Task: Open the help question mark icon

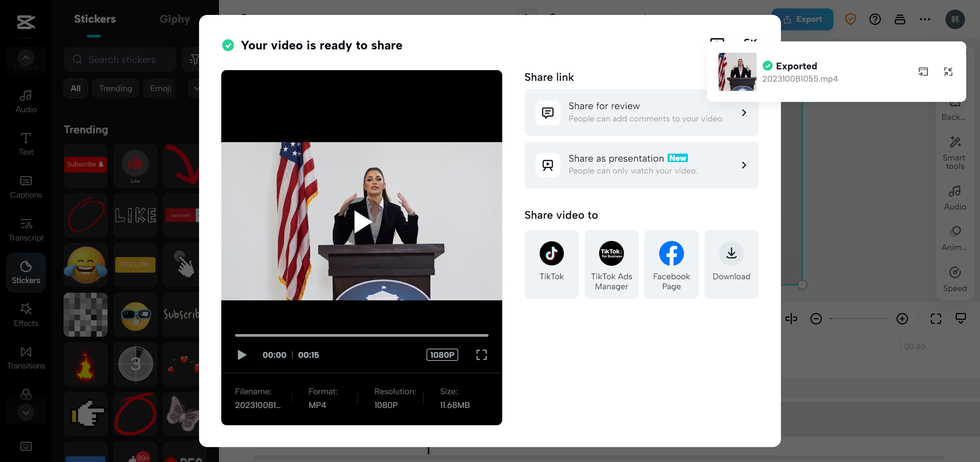Action: pos(875,19)
